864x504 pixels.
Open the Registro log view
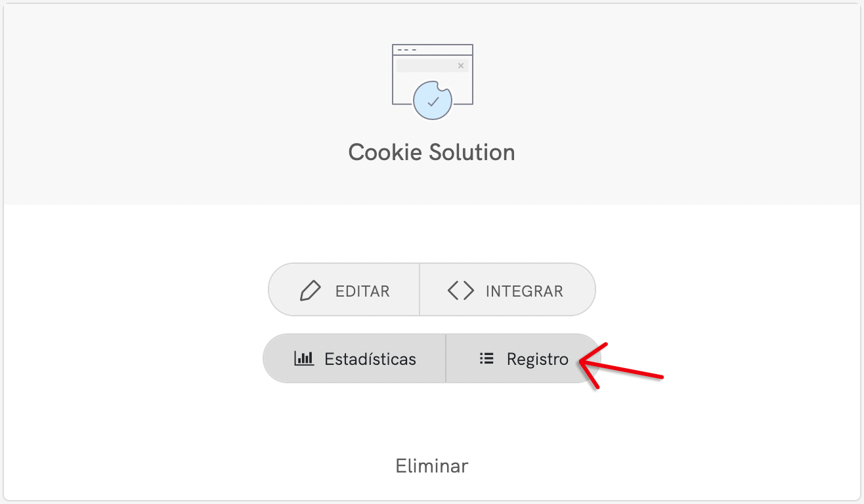click(x=524, y=358)
